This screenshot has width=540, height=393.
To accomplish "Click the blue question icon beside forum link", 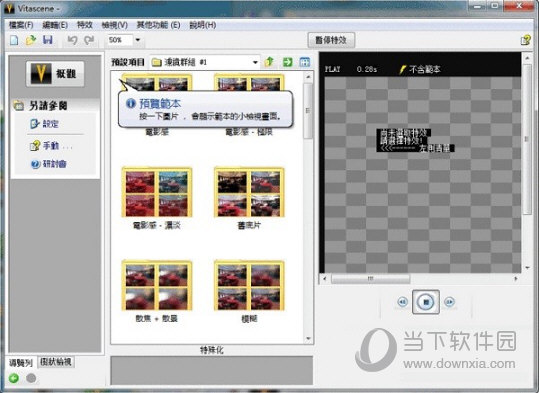I will (35, 164).
